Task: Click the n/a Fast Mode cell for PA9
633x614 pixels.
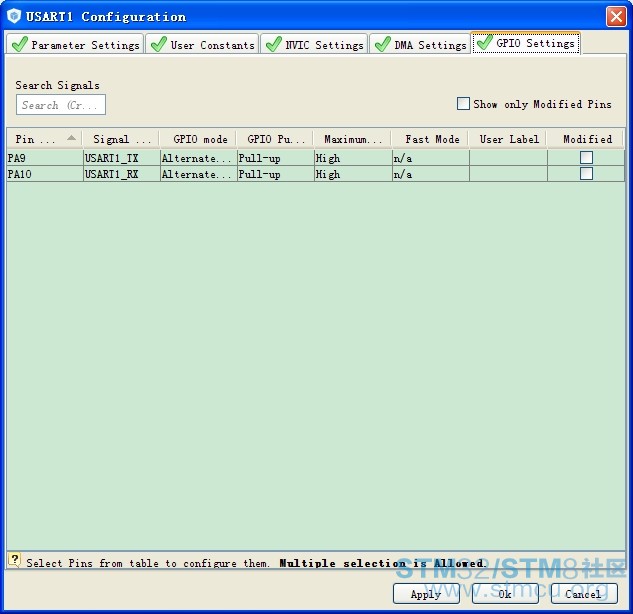Action: point(430,158)
